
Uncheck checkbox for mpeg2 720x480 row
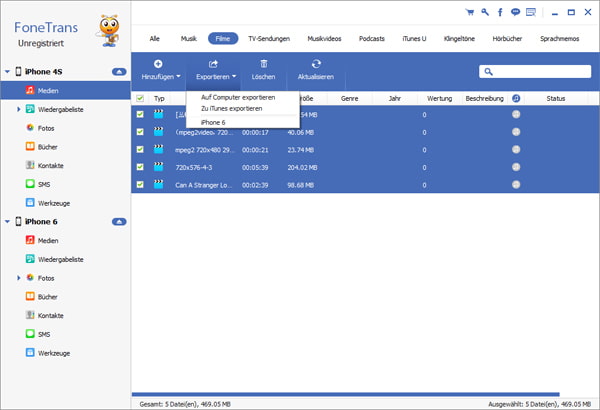tap(140, 149)
